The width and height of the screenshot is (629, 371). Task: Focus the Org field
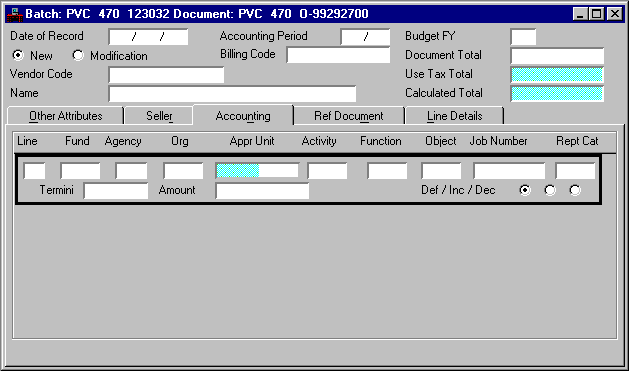point(183,171)
